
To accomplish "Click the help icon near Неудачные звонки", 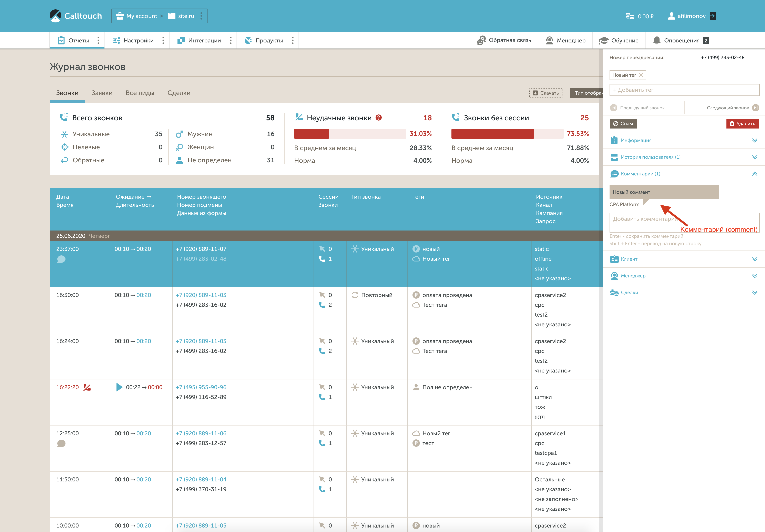I will 378,117.
